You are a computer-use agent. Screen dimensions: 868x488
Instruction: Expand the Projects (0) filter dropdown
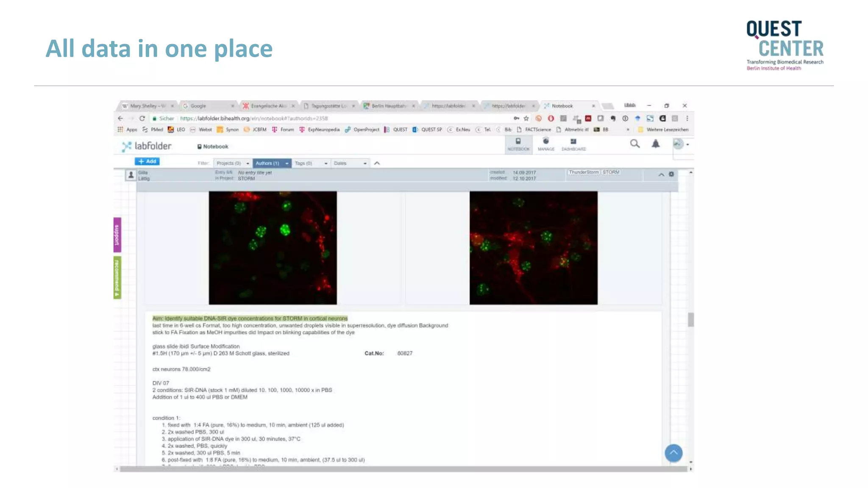(232, 163)
